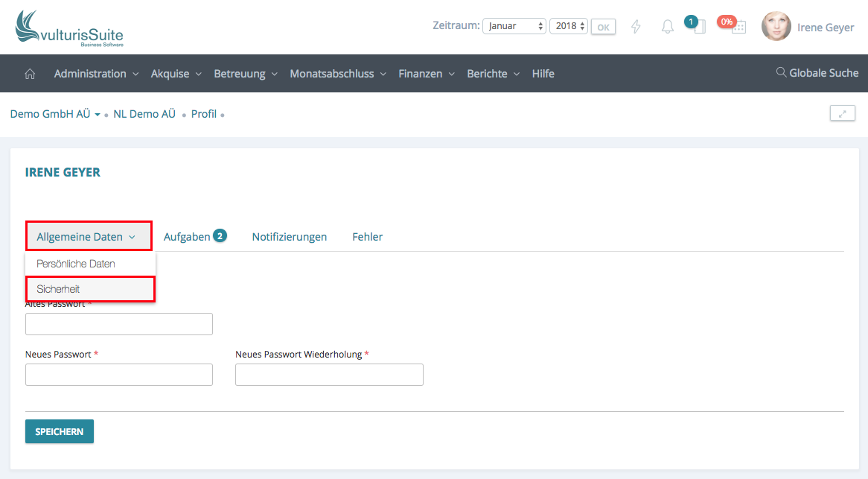Click the Neues Passwort input field

click(x=119, y=375)
